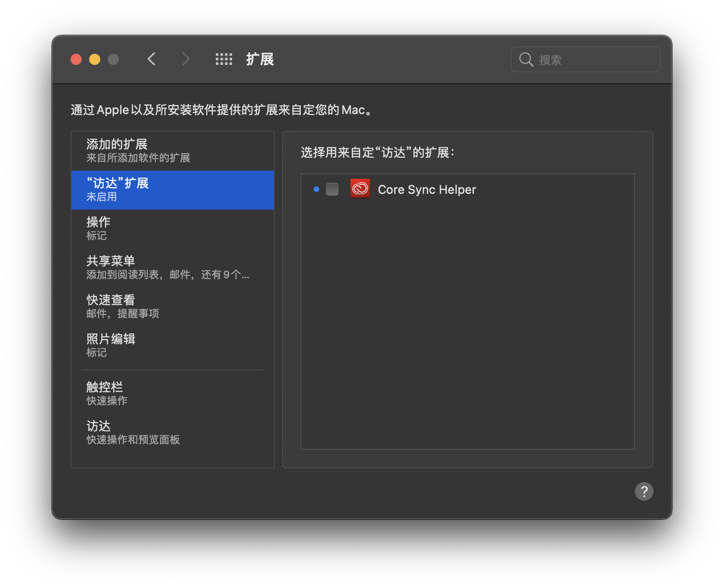
Task: Click the back navigation arrow
Action: coord(151,59)
